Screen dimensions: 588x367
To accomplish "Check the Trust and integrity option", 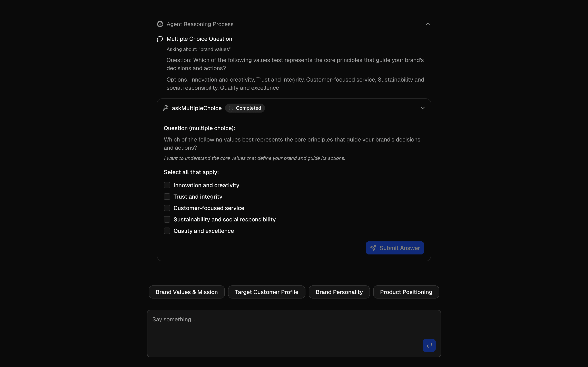I will (x=167, y=196).
